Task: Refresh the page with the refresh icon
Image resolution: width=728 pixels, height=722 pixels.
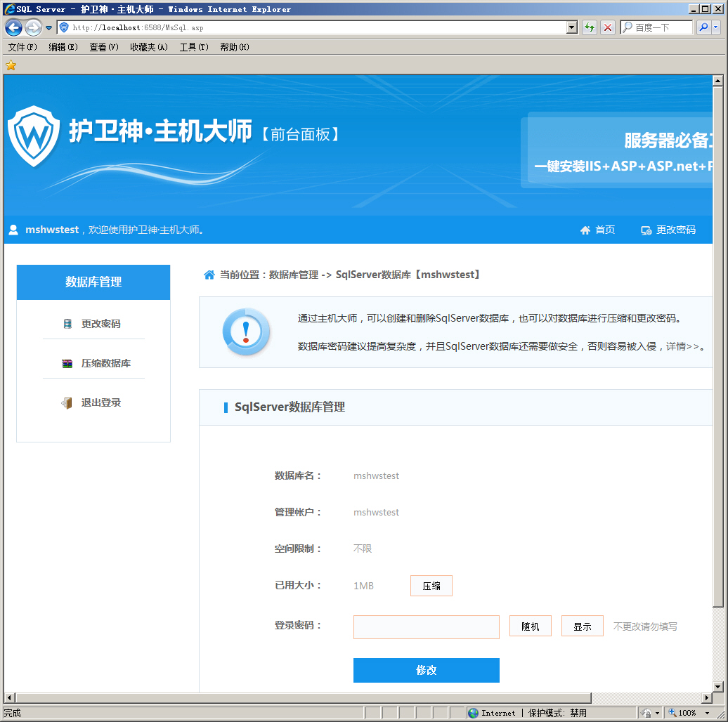Action: 589,27
